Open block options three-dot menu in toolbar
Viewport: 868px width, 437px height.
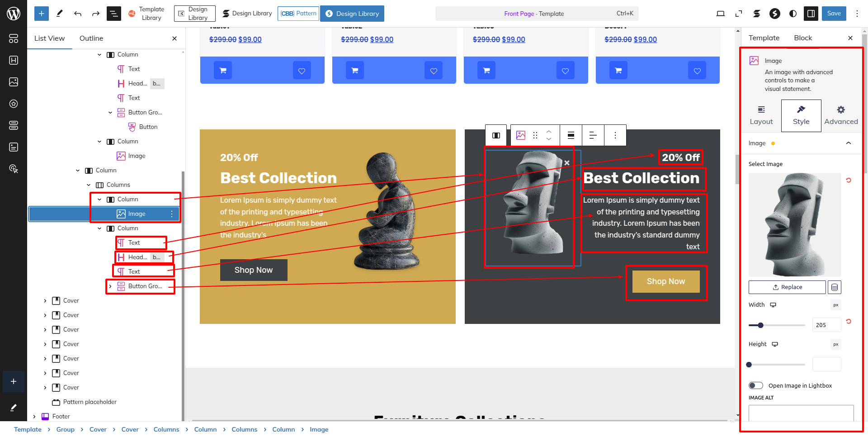click(615, 135)
